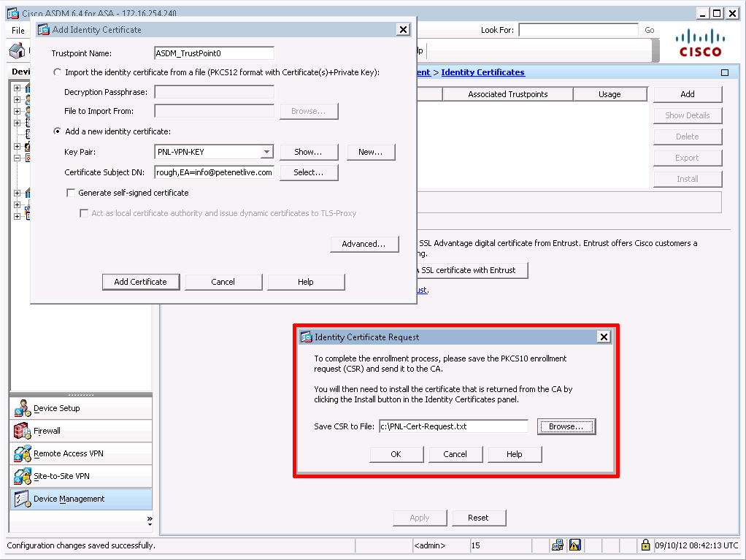Click the Advanced... button
This screenshot has width=746, height=560.
click(364, 244)
